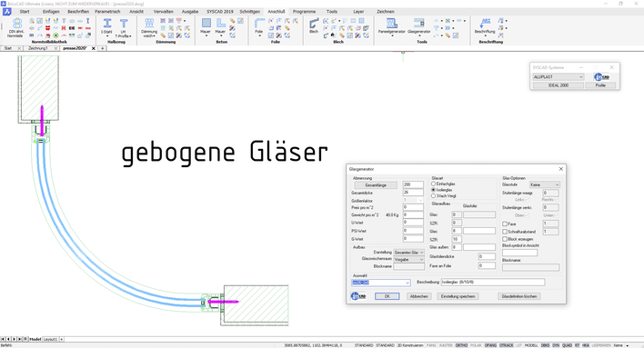Open the Darstellung dropdown
This screenshot has height=348, width=644.
coord(408,253)
